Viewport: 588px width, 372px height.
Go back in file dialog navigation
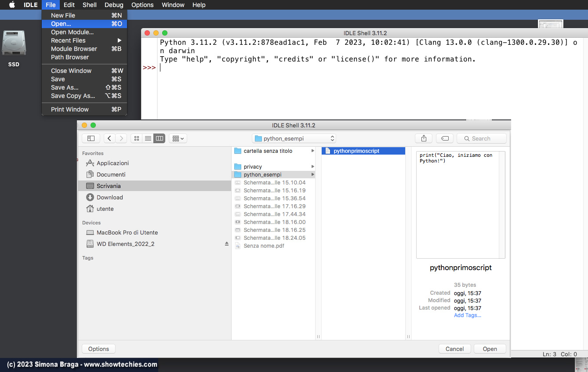coord(109,138)
